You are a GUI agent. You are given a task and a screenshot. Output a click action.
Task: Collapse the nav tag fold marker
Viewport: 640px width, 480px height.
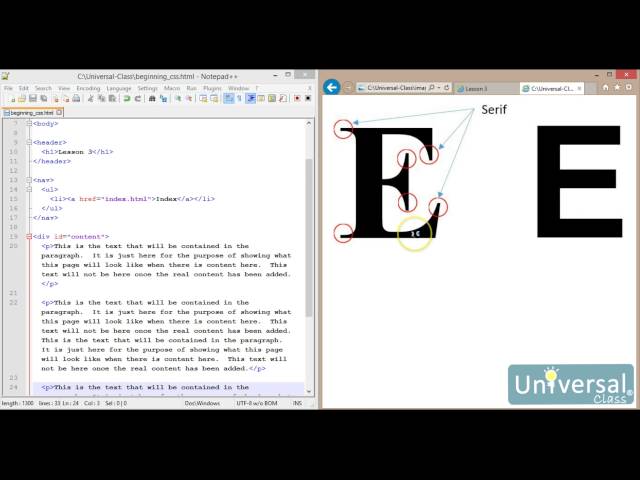pos(29,180)
